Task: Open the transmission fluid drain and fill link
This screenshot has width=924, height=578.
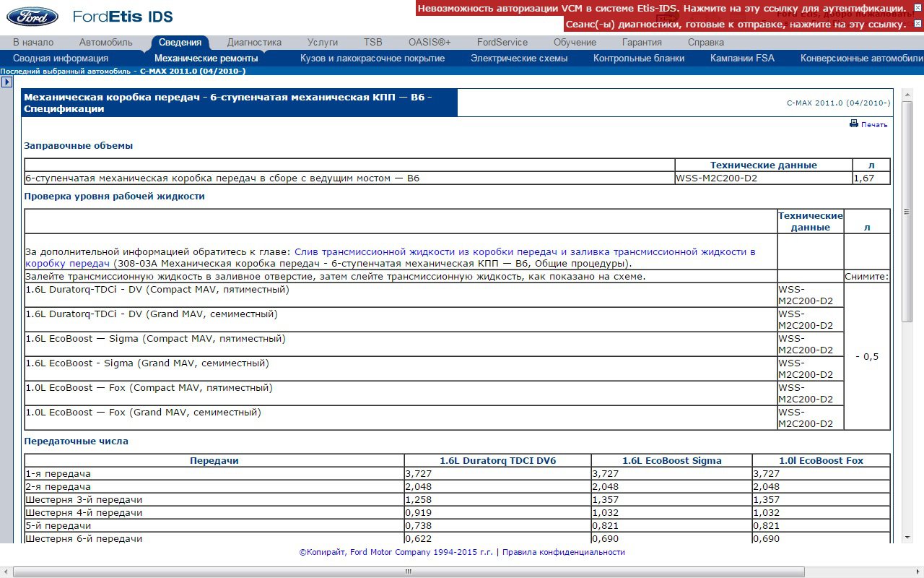Action: 390,257
